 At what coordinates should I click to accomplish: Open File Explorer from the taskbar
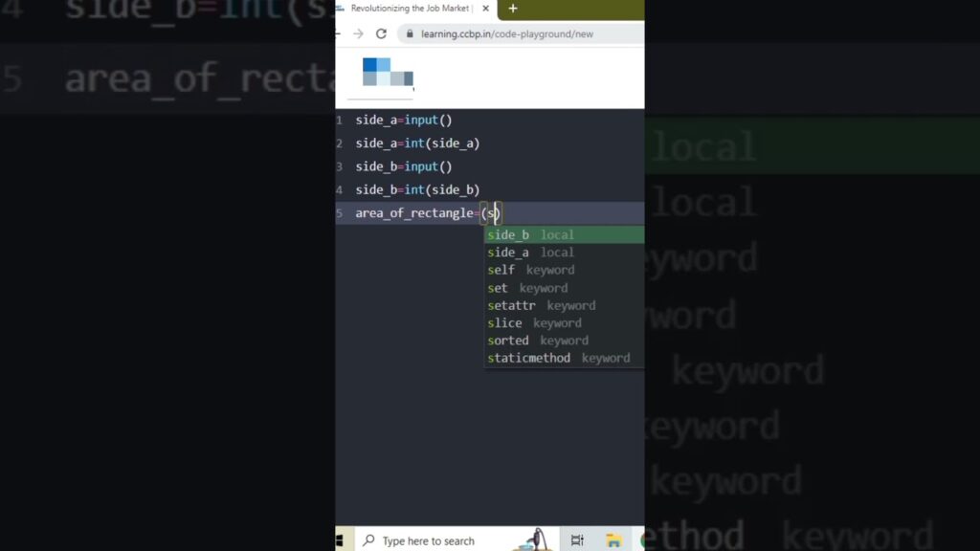613,540
